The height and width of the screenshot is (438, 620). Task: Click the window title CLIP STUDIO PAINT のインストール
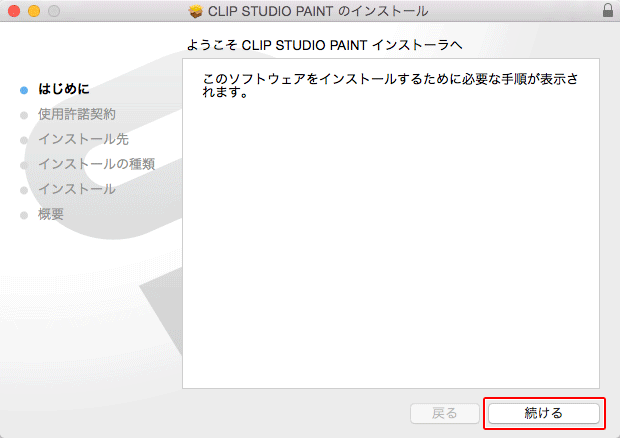318,11
